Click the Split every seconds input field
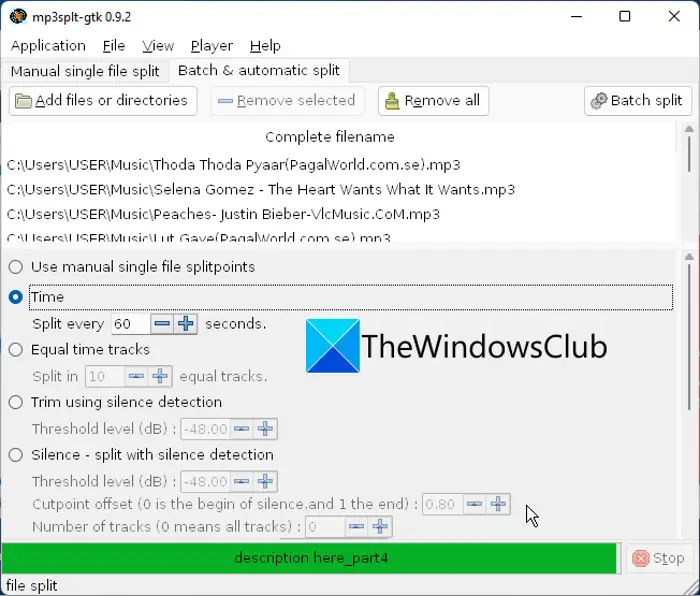The height and width of the screenshot is (596, 700). (x=130, y=324)
